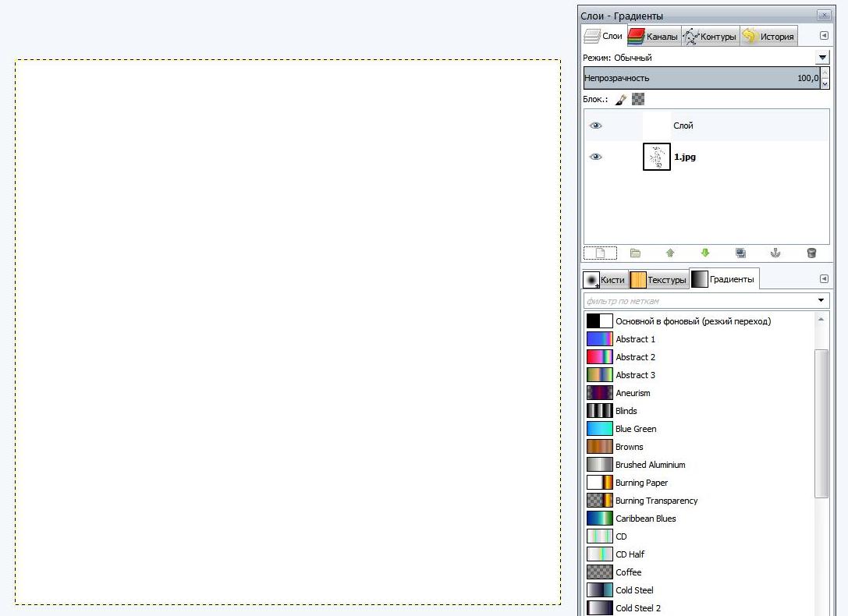The image size is (848, 616).
Task: Select the Abstract 1 gradient
Action: 700,338
